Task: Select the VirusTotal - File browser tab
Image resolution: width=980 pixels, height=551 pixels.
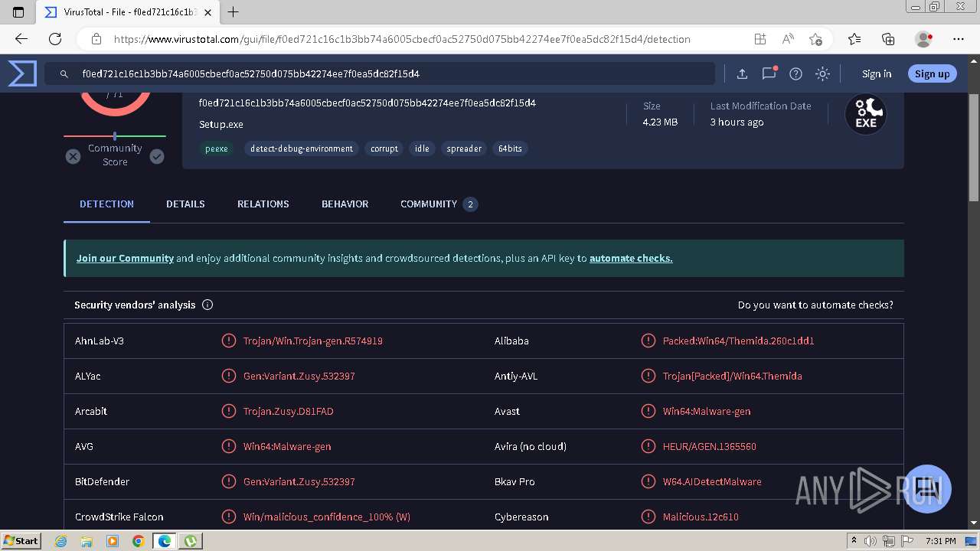Action: 127,12
